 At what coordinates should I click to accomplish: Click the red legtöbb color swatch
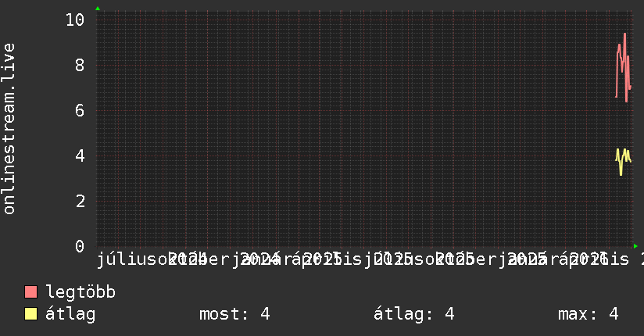[x=30, y=292]
